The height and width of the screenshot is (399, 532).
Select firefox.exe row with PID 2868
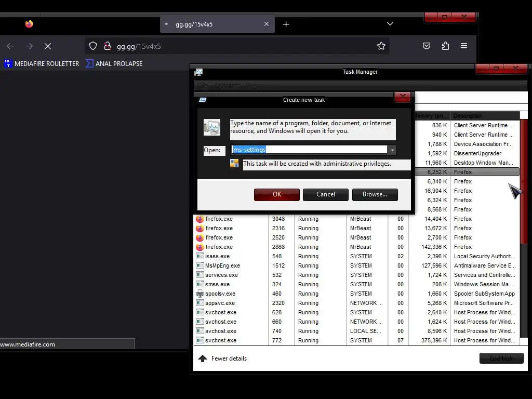point(356,247)
